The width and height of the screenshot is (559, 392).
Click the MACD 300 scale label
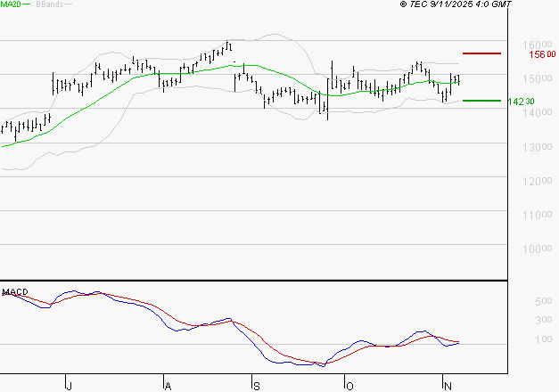pyautogui.click(x=544, y=320)
